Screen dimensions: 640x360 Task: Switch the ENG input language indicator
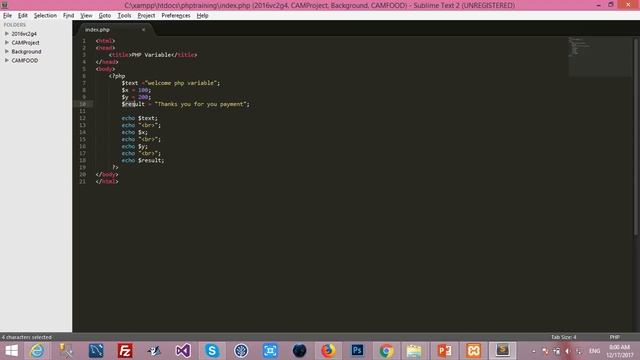pos(595,351)
